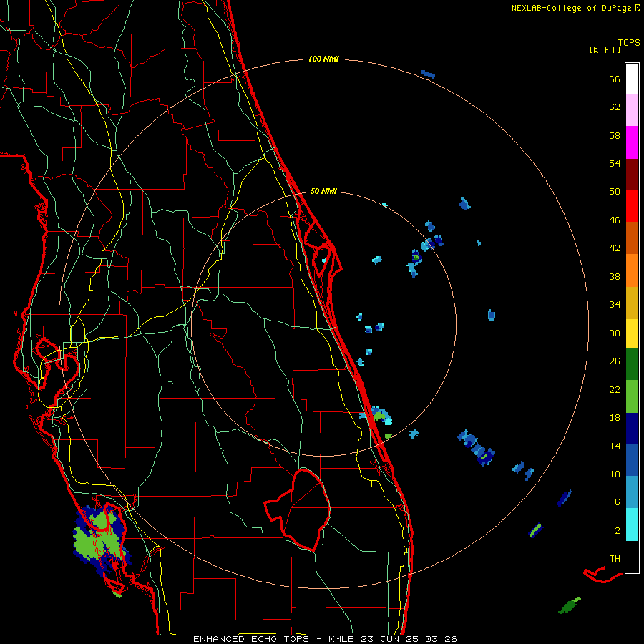The height and width of the screenshot is (644, 644).
Task: Pick the light blue 6 kft swatch
Action: [632, 492]
